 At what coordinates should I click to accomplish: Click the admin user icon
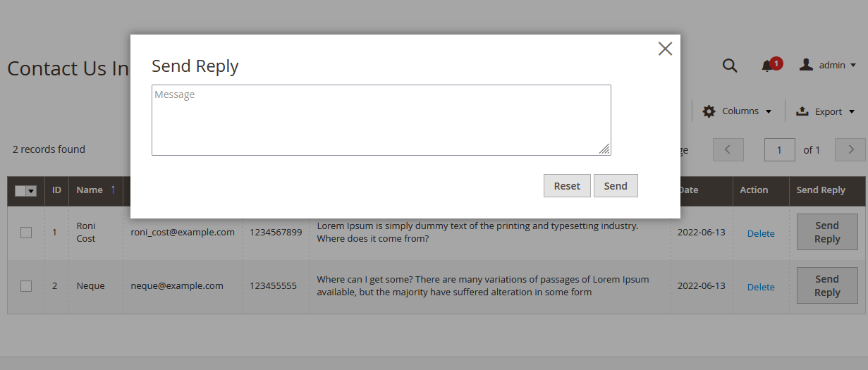pyautogui.click(x=806, y=65)
